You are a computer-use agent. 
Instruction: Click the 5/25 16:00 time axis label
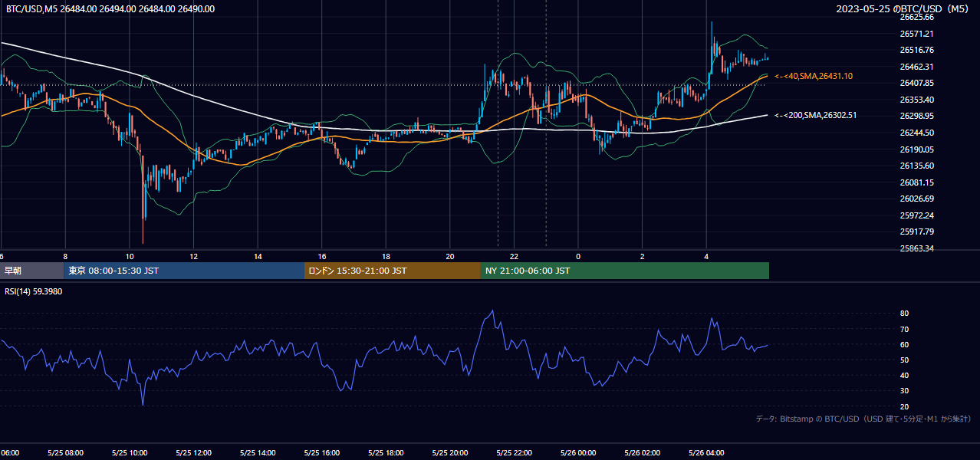(321, 452)
